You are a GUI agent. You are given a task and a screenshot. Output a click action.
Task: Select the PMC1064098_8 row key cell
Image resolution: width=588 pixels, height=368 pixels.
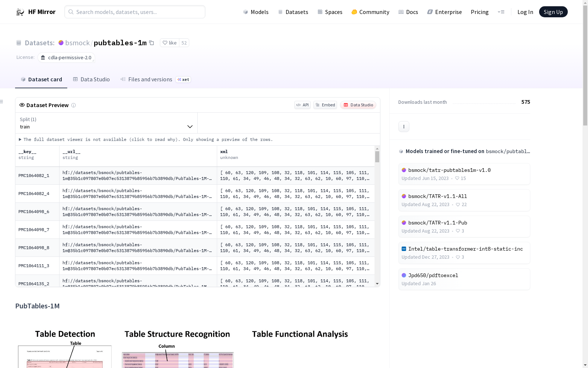37,248
